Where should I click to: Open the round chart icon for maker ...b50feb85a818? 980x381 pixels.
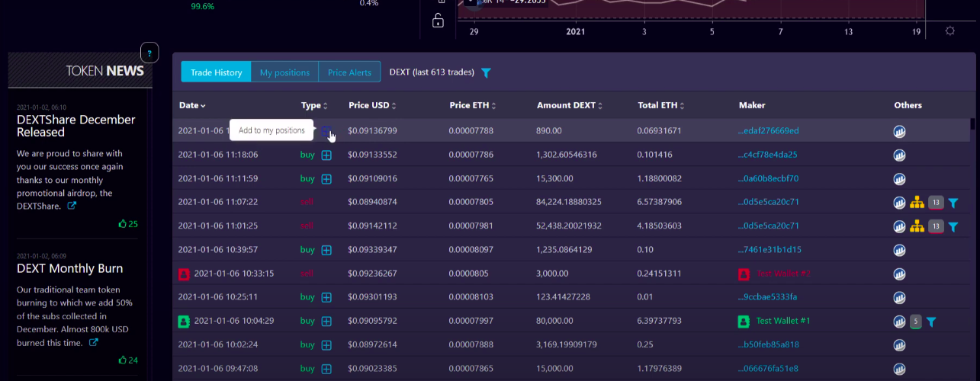[900, 345]
